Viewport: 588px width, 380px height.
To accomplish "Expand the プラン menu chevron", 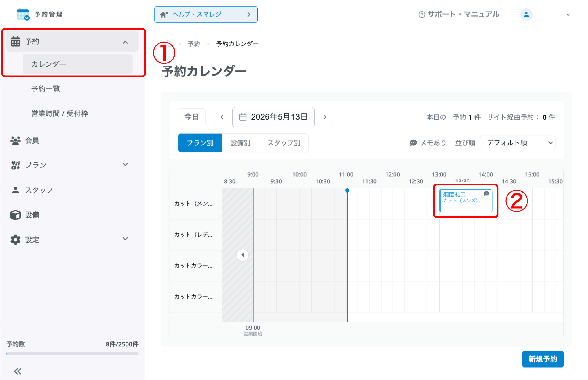I will click(125, 165).
